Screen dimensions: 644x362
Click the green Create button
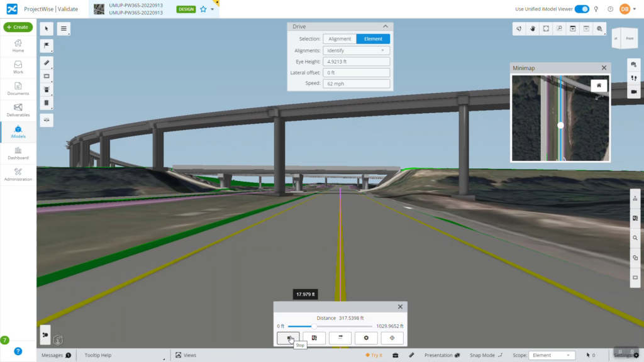pos(18,27)
